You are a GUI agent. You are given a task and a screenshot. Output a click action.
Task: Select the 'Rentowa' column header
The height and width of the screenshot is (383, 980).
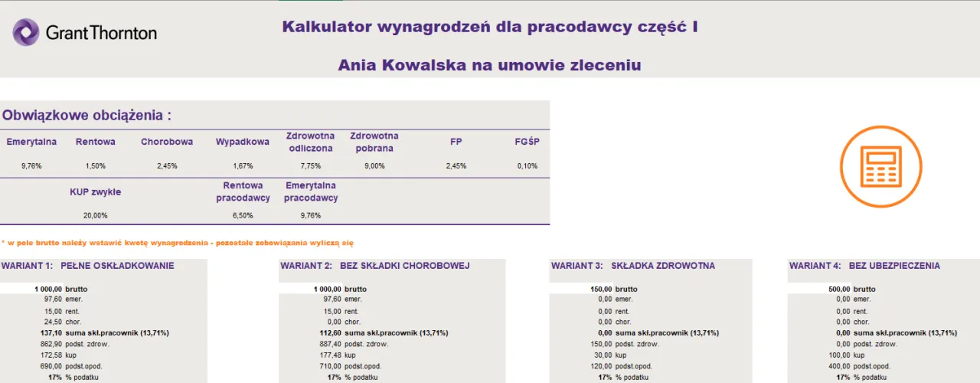click(x=96, y=142)
